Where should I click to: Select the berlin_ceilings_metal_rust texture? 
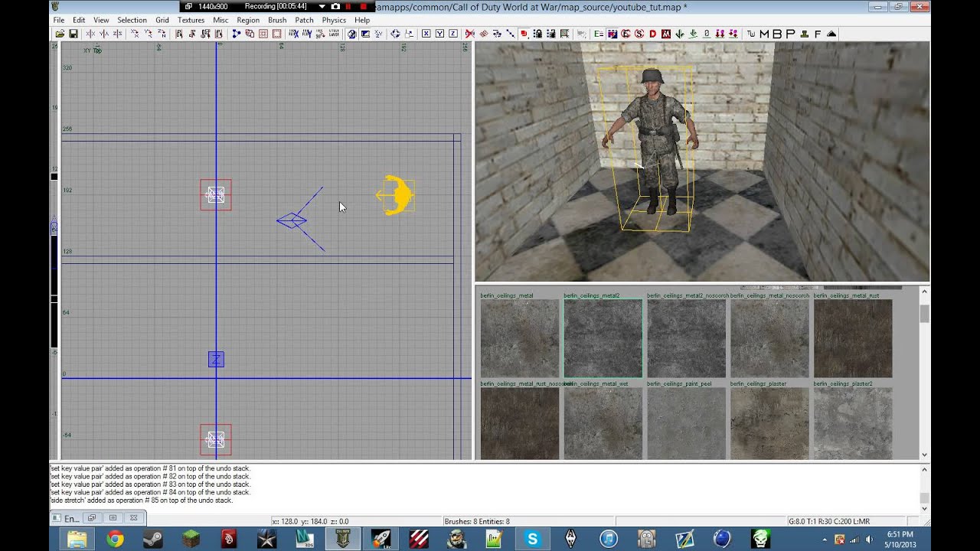point(853,338)
